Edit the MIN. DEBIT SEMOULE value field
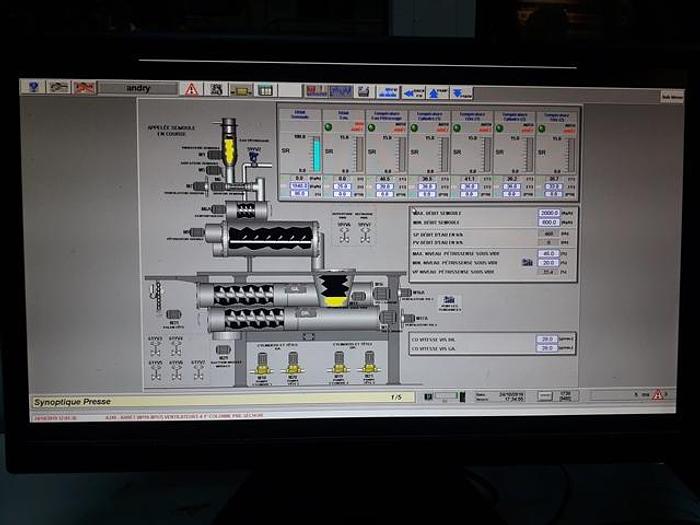The height and width of the screenshot is (525, 700). pyautogui.click(x=549, y=223)
